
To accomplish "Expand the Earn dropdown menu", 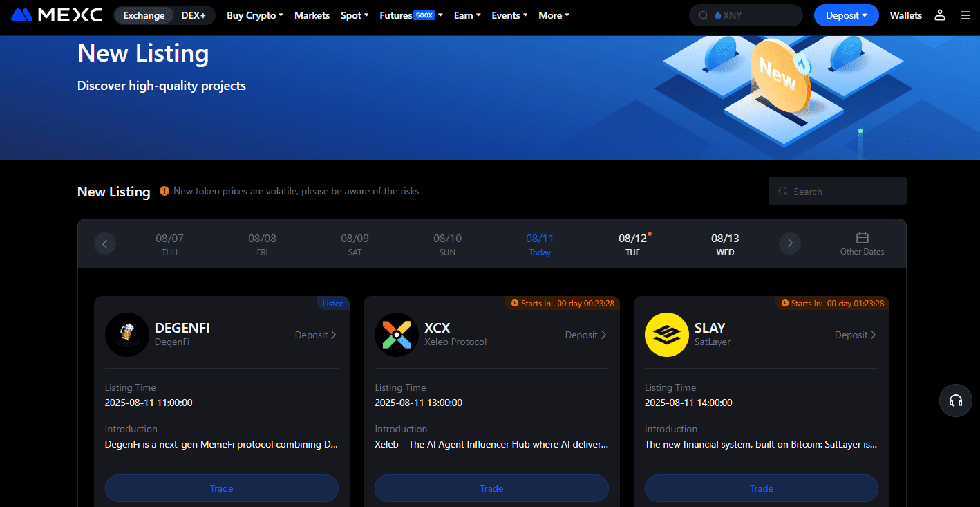I will click(467, 15).
